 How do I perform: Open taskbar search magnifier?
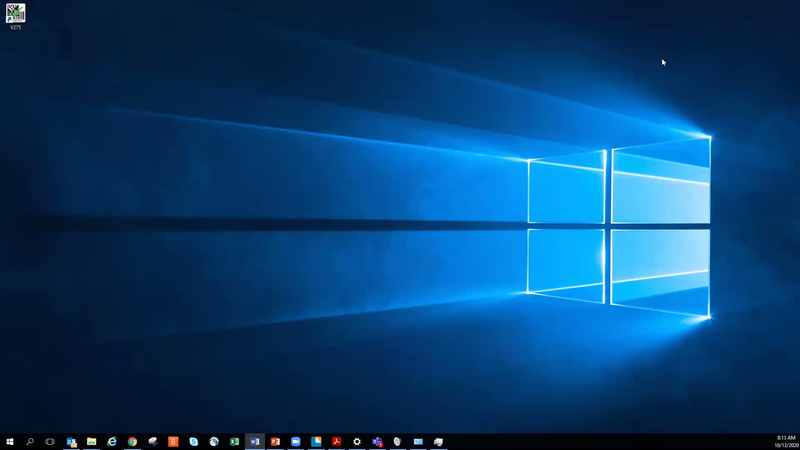[x=30, y=442]
